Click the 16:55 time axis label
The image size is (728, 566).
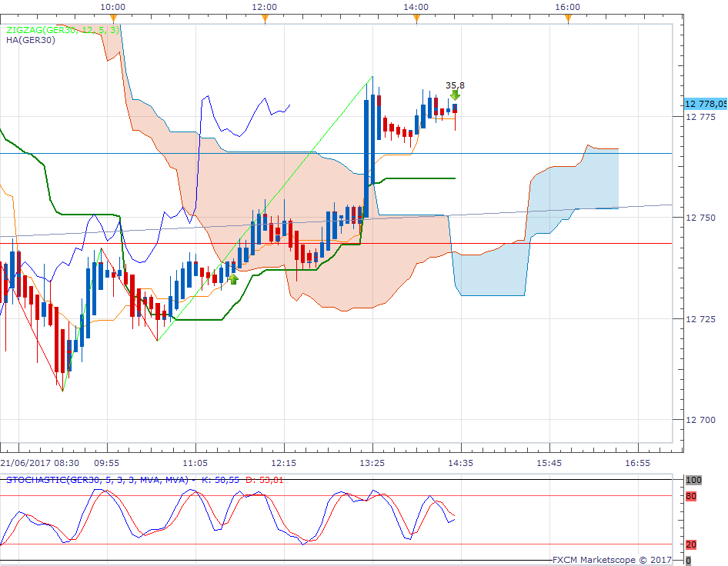point(638,463)
